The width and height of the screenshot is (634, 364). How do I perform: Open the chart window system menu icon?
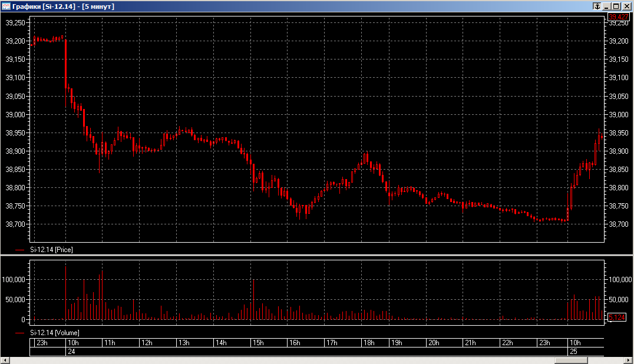click(x=6, y=6)
